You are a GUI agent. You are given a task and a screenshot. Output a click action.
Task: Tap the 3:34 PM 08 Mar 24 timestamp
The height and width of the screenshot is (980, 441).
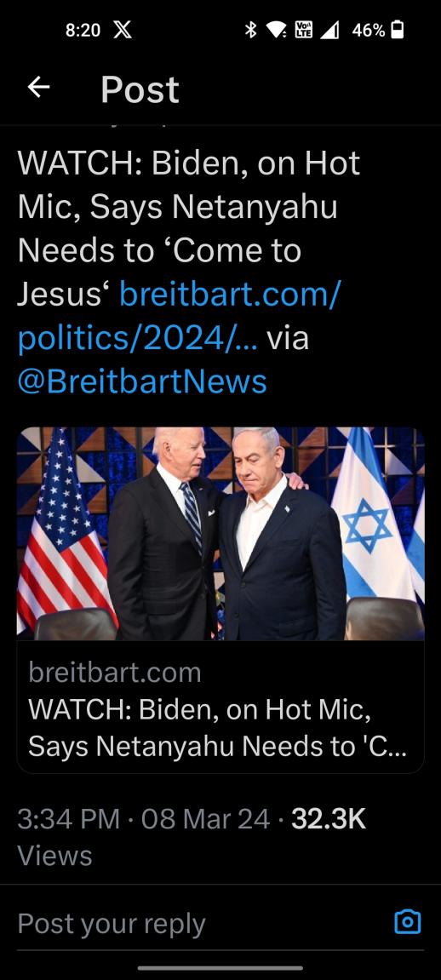(x=144, y=819)
